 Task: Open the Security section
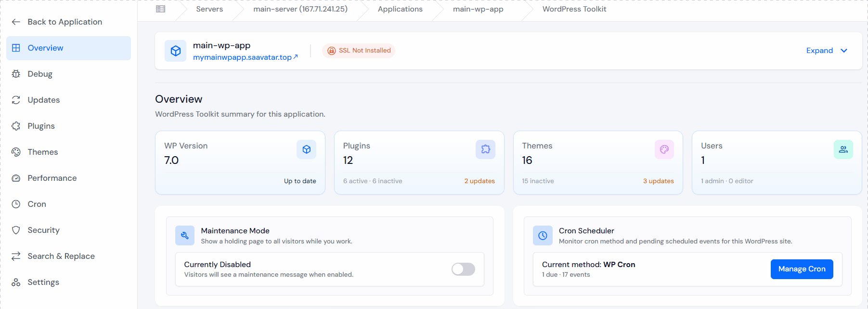(x=69, y=230)
